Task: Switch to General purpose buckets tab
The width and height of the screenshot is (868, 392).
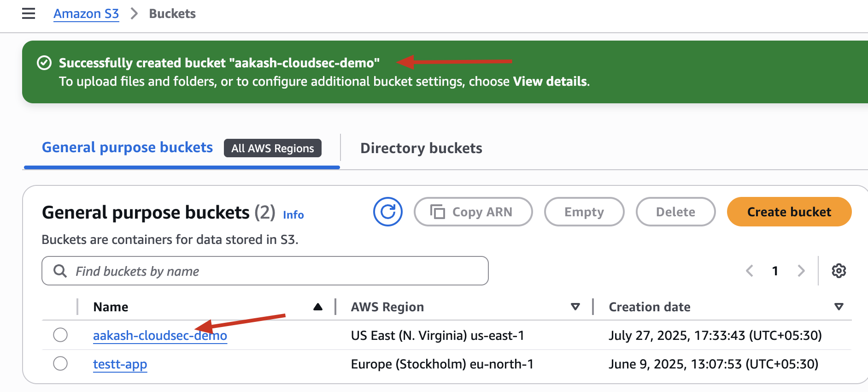Action: 127,148
